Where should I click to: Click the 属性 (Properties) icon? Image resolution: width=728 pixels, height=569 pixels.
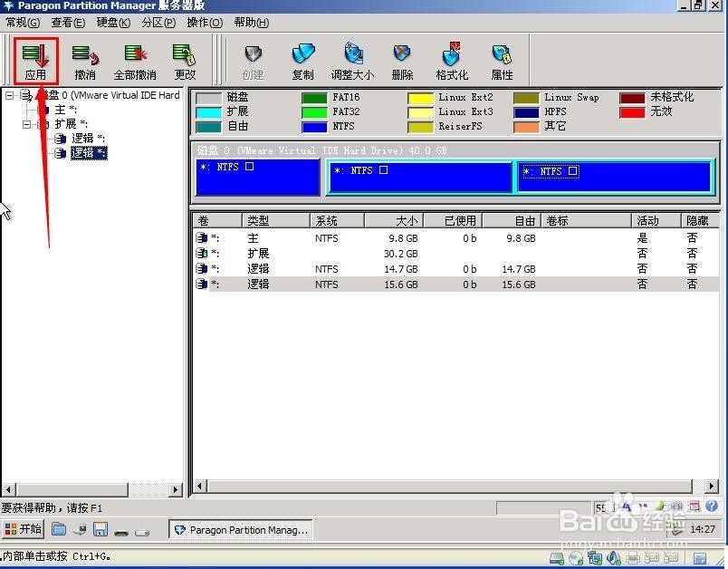(x=502, y=61)
